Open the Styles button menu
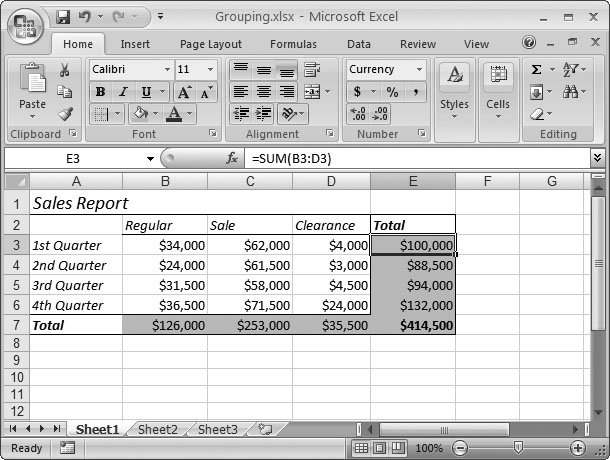 coord(454,92)
